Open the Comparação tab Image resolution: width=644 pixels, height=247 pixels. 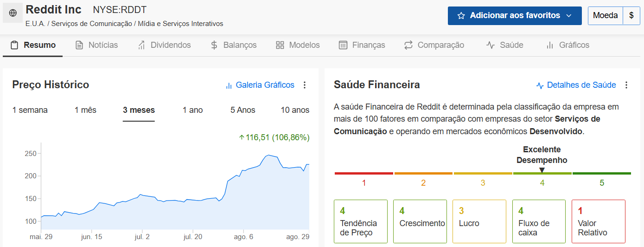point(434,45)
